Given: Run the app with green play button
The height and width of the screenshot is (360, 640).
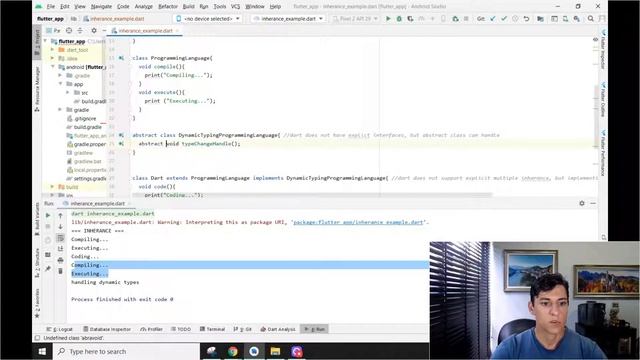Looking at the screenshot, I should click(388, 19).
